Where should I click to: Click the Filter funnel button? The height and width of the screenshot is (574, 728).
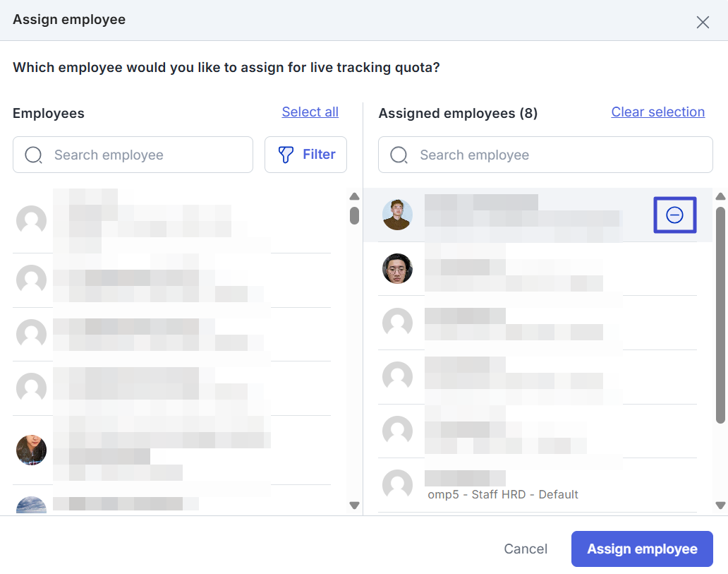[x=305, y=155]
